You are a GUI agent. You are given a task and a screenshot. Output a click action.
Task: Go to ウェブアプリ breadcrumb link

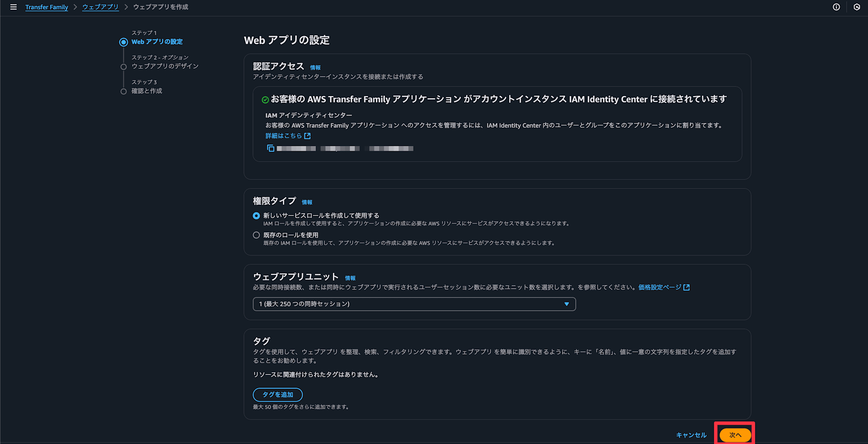coord(100,7)
